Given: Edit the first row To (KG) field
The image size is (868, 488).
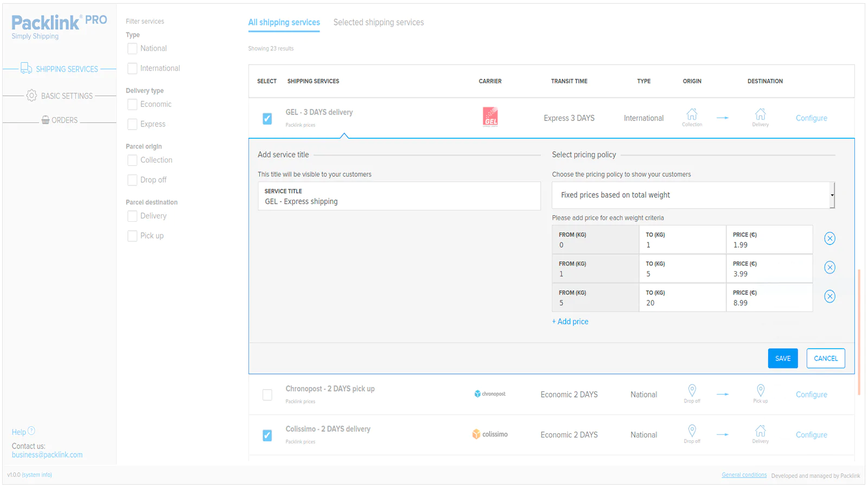Looking at the screenshot, I should click(x=682, y=240).
